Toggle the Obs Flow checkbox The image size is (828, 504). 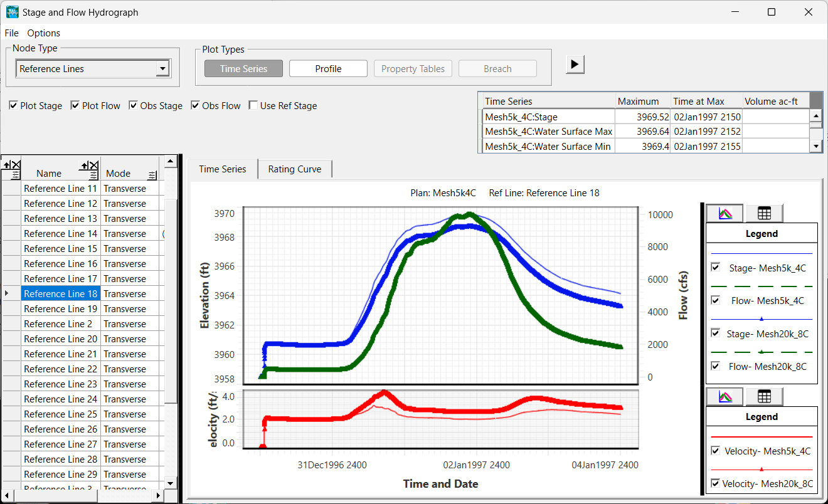pos(195,106)
